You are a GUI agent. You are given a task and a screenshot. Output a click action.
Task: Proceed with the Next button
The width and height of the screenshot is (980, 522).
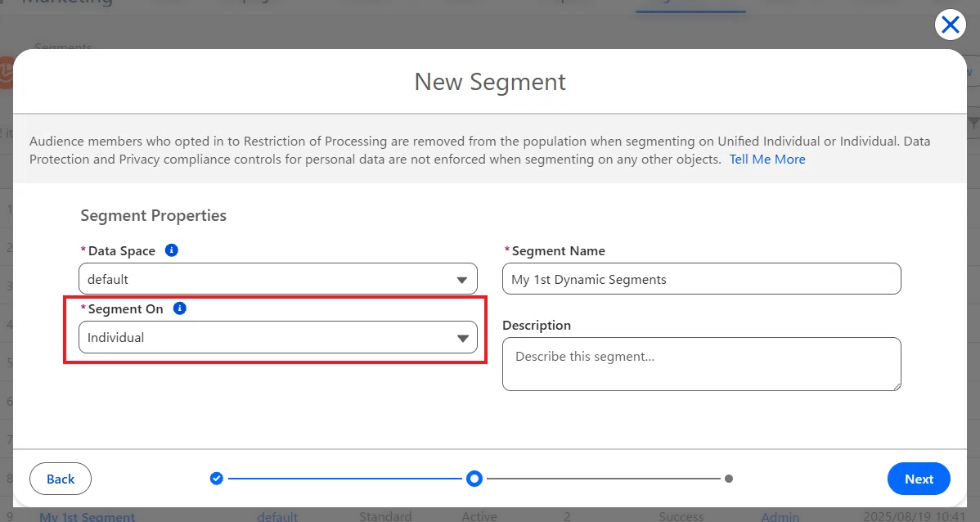(x=919, y=479)
